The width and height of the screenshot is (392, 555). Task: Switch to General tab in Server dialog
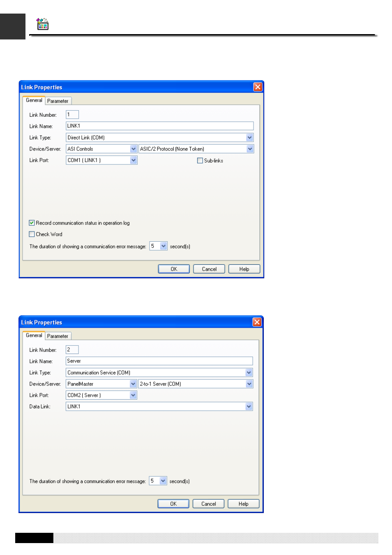pos(34,335)
